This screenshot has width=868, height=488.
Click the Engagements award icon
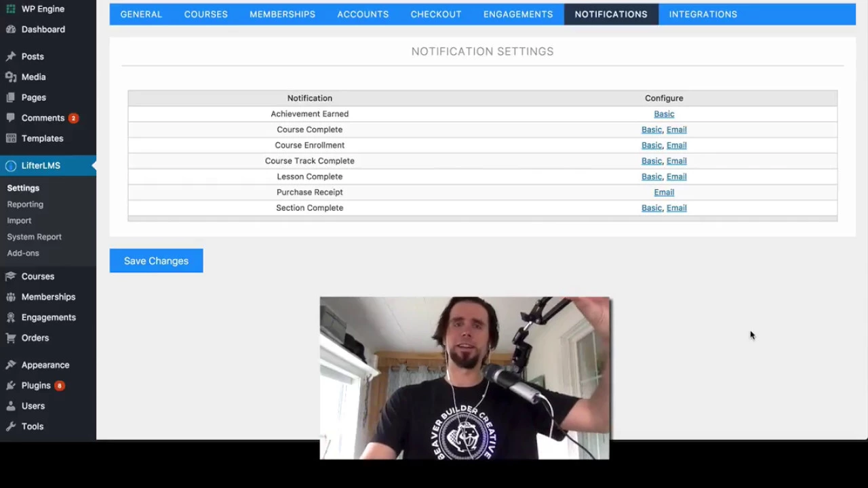pos(11,317)
